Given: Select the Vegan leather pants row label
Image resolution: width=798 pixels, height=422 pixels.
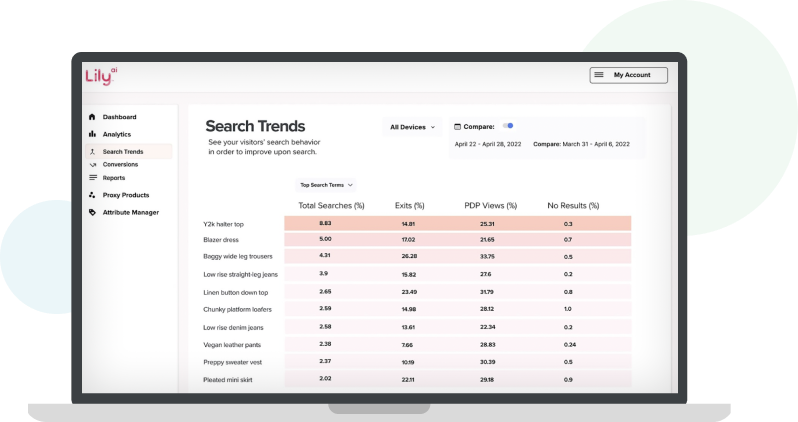Looking at the screenshot, I should [232, 345].
